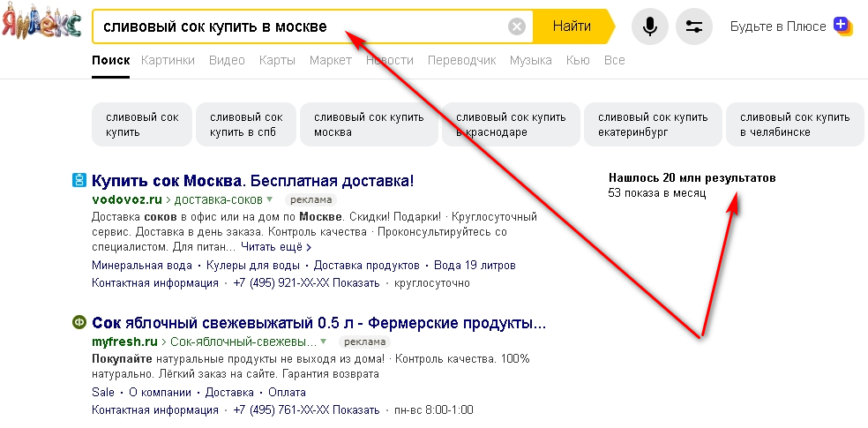Select suggestion сливовый сок купить в челябинске
868x428 pixels.
pyautogui.click(x=795, y=124)
